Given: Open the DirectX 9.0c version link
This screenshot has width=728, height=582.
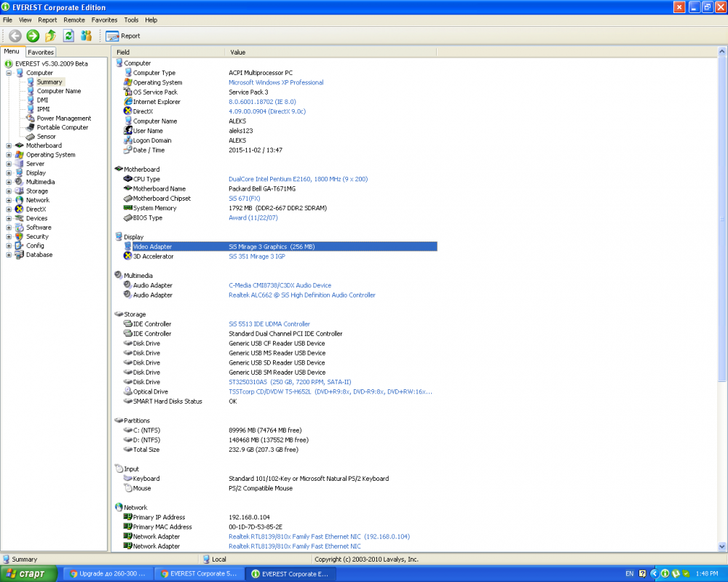Looking at the screenshot, I should (267, 111).
